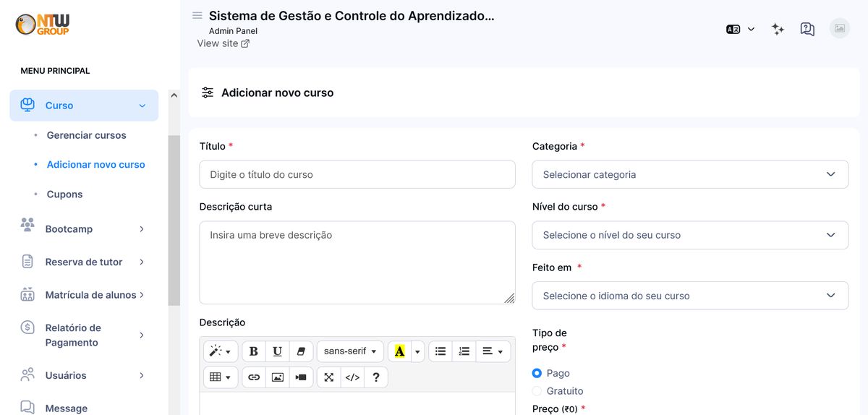Open the user profile avatar

pyautogui.click(x=840, y=28)
